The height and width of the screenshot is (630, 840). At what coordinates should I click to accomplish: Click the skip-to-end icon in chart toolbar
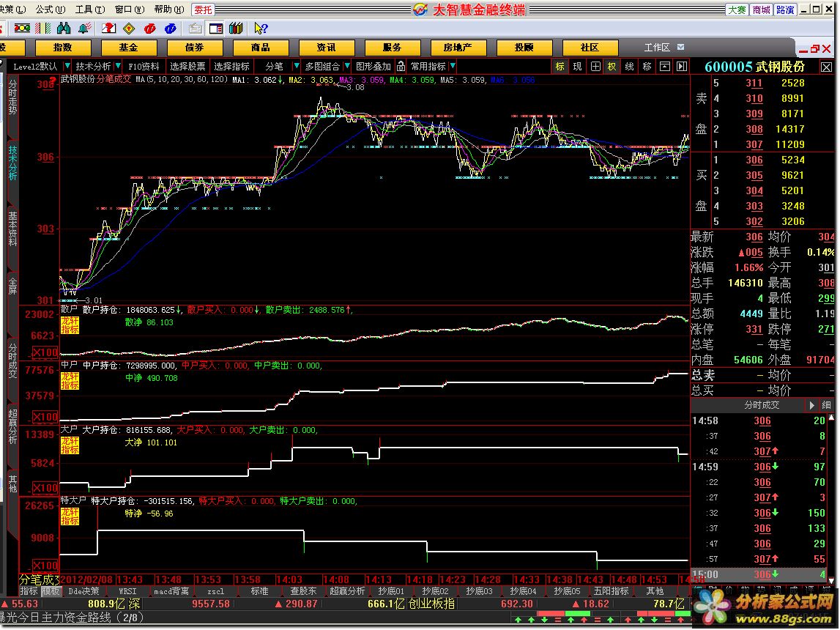681,67
